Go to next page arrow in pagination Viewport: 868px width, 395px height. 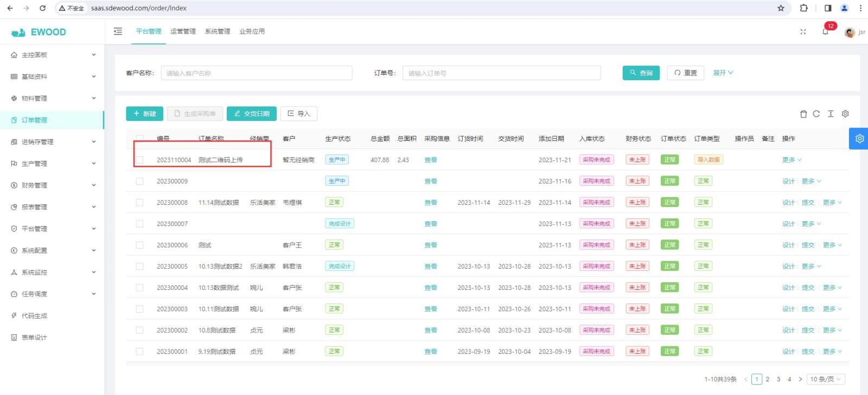[800, 379]
